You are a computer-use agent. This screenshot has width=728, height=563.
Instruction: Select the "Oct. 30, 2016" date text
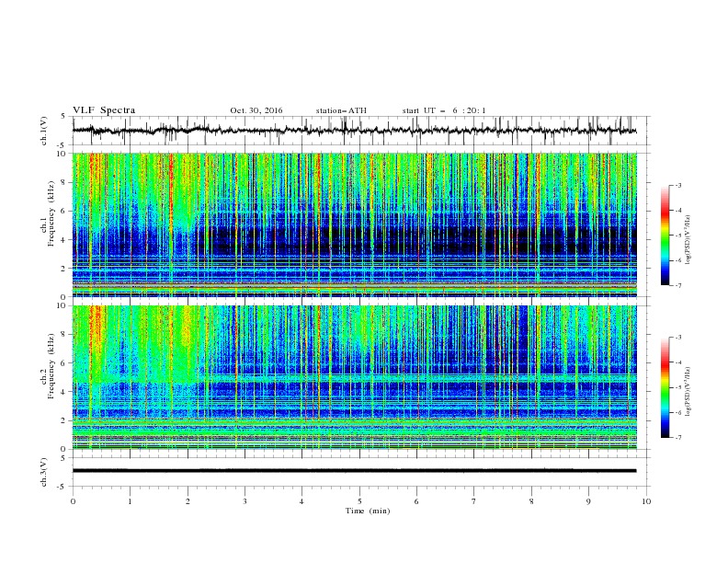(x=256, y=110)
